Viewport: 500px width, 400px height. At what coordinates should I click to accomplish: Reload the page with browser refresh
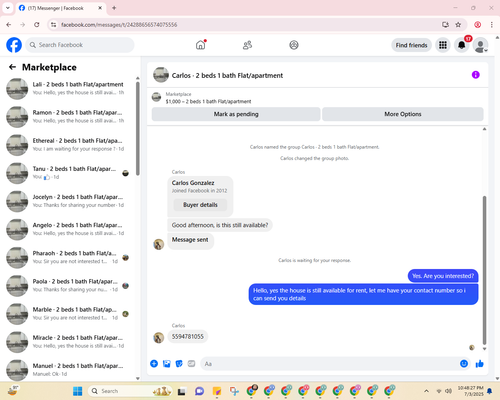point(37,25)
